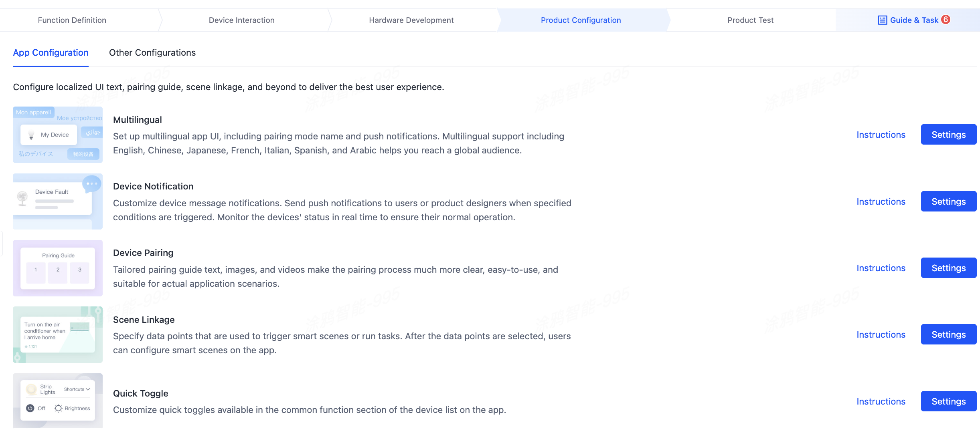Open the Product Test step
Screen dimensions: 980x439
tap(750, 20)
